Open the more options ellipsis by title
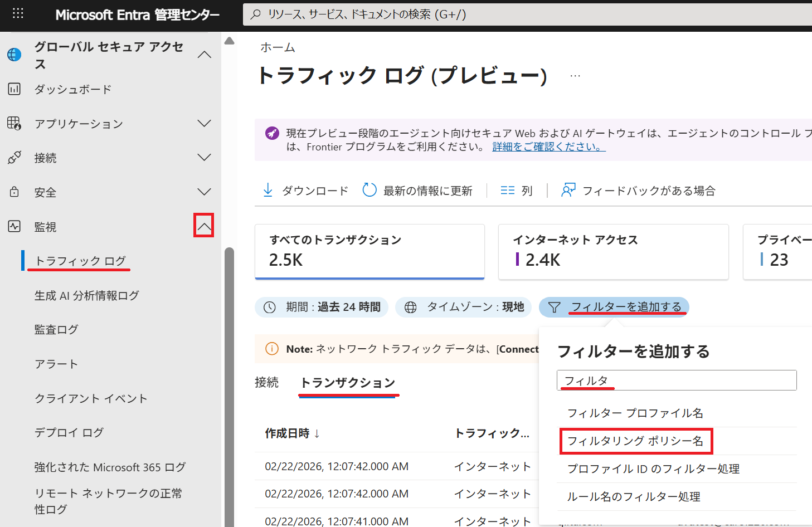 [576, 76]
